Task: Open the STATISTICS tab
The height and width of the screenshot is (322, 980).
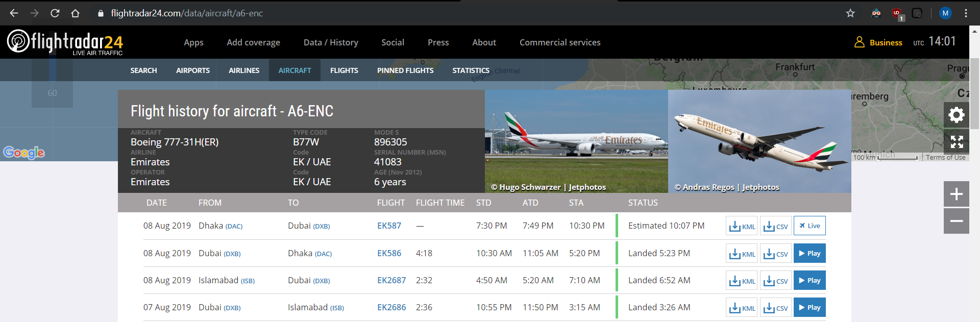Action: click(x=471, y=70)
